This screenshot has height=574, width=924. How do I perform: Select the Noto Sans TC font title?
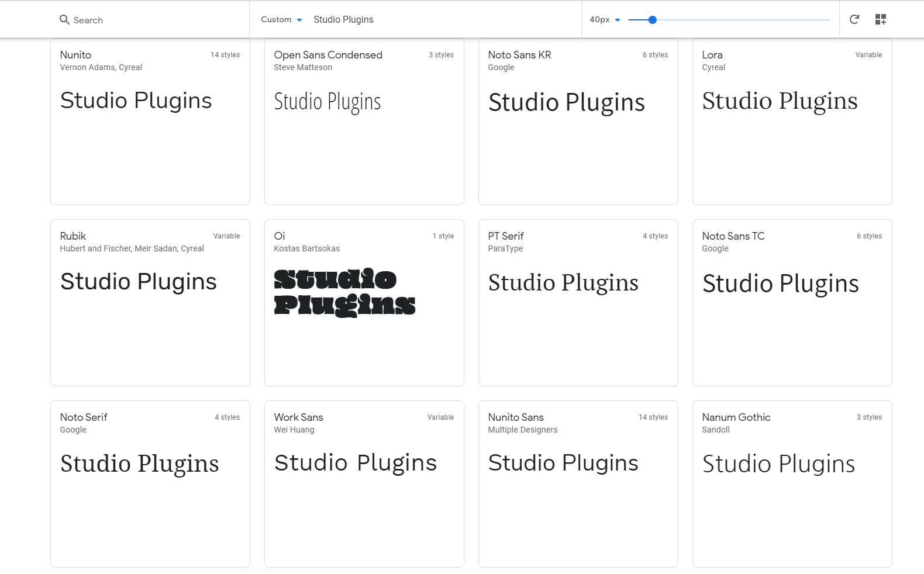[733, 236]
